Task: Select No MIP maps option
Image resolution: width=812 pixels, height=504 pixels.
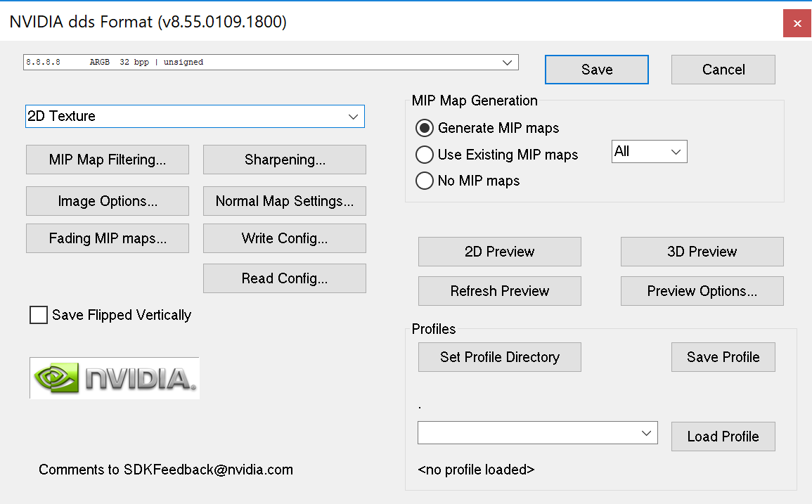Action: click(x=425, y=180)
